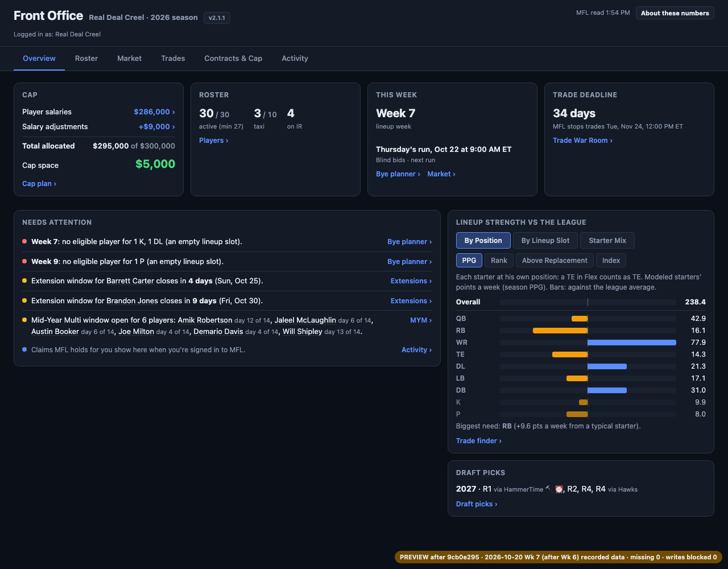Open the Roster tab
The height and width of the screenshot is (569, 728).
[86, 58]
